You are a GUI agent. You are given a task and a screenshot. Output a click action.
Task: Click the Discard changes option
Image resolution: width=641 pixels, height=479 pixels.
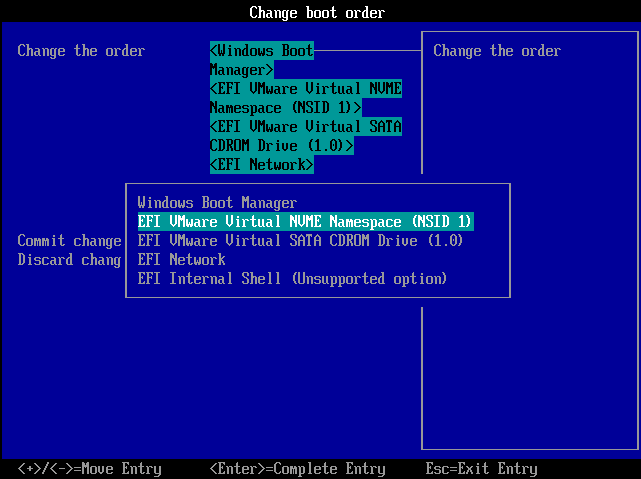click(x=69, y=260)
